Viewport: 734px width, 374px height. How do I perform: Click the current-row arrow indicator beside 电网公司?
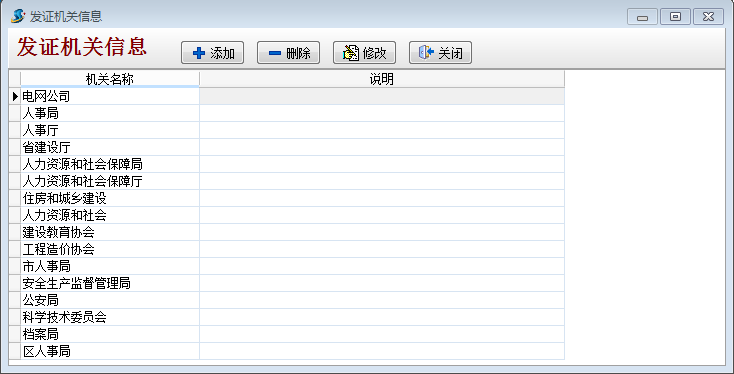(x=15, y=96)
